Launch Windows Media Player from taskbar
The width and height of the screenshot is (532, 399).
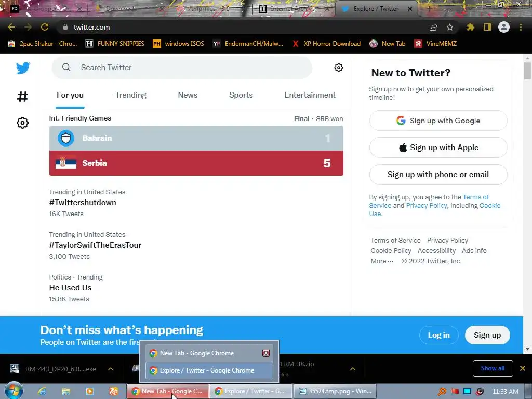(x=90, y=391)
